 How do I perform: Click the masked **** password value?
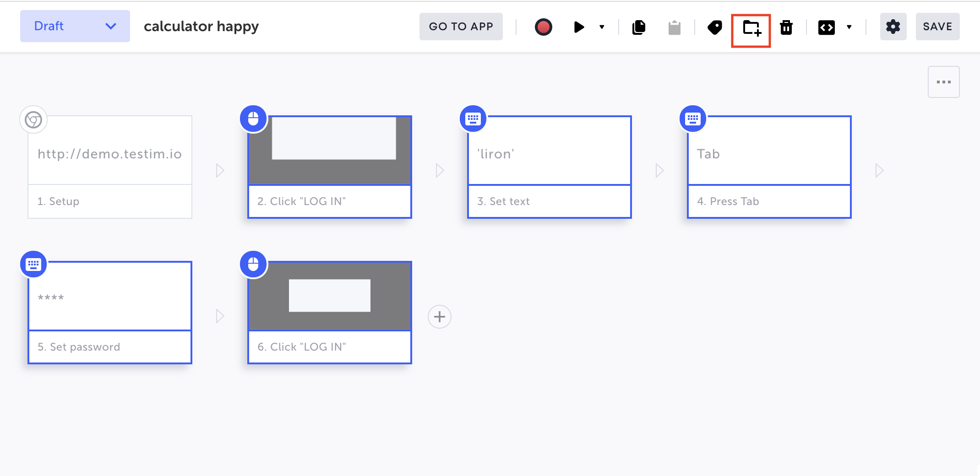coord(51,298)
